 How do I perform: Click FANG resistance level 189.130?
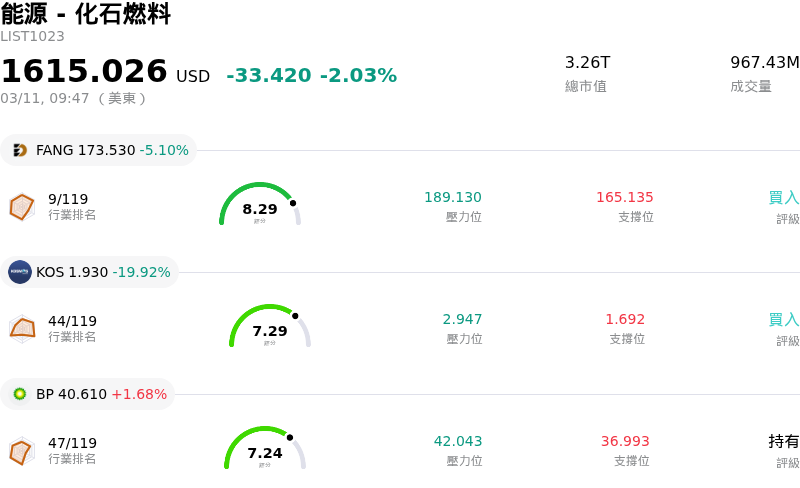pos(453,197)
